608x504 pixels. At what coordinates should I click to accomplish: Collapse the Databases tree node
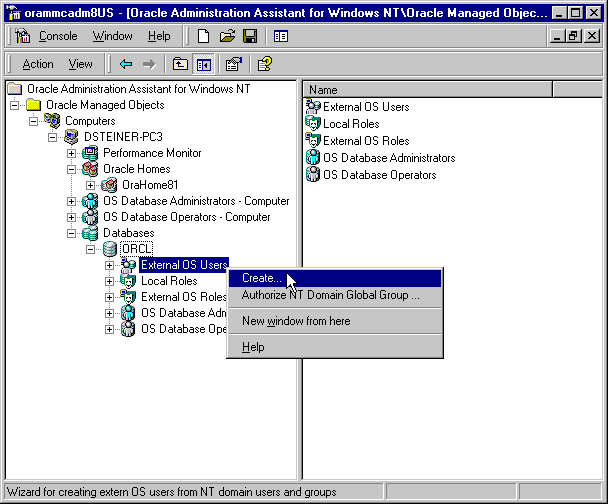click(x=72, y=233)
